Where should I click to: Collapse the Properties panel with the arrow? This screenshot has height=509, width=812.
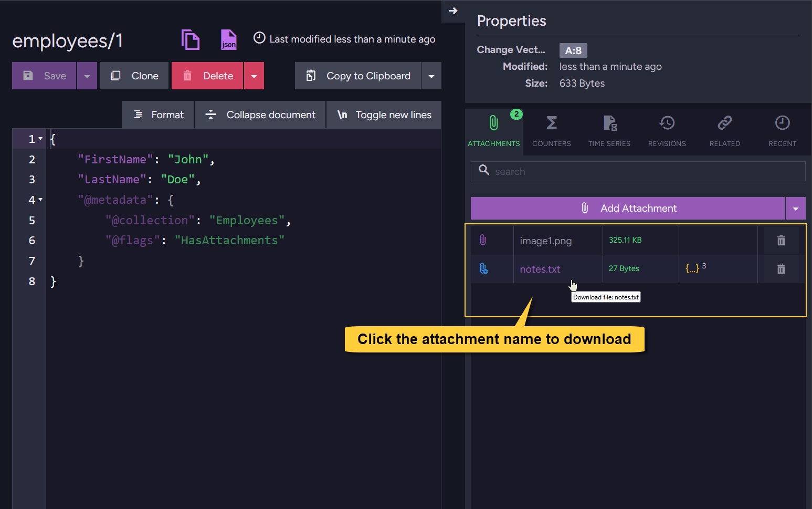tap(453, 11)
